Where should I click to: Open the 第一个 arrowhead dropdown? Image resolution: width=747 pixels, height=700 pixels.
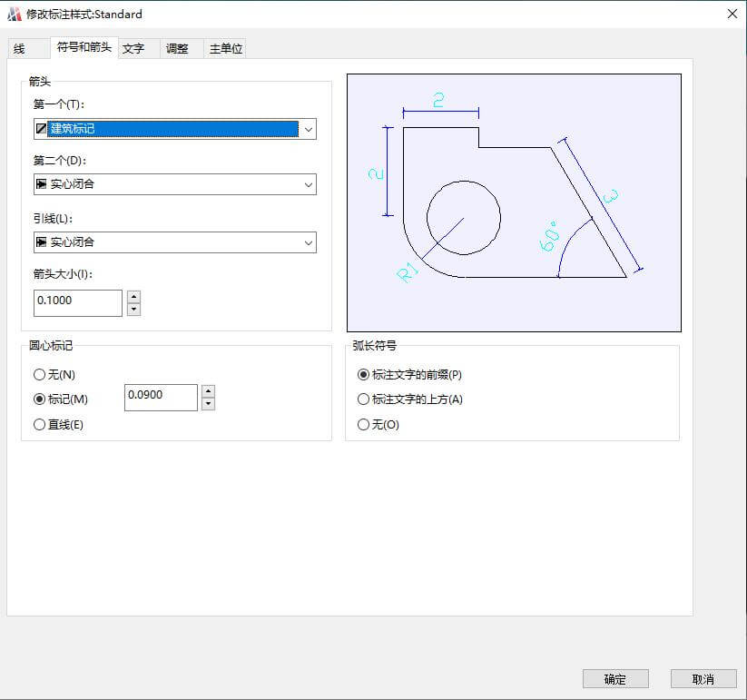(309, 129)
